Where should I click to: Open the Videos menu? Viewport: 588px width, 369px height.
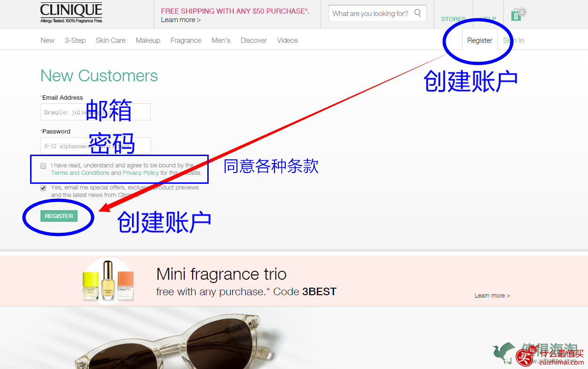click(287, 40)
